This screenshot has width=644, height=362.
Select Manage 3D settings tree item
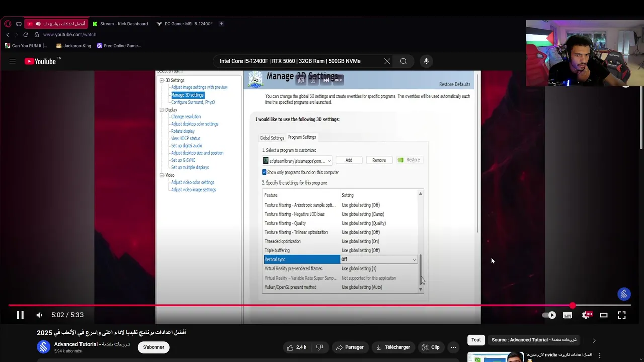(187, 95)
